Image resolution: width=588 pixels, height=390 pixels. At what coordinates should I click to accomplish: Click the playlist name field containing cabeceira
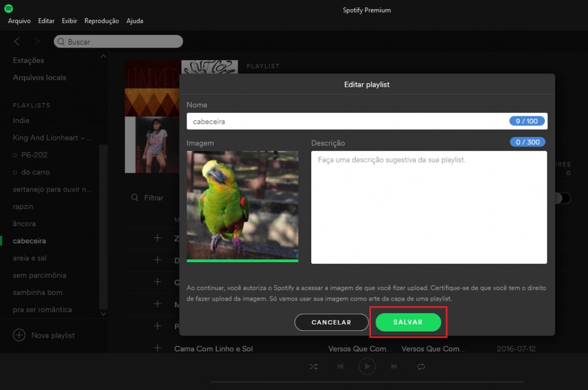tap(367, 121)
